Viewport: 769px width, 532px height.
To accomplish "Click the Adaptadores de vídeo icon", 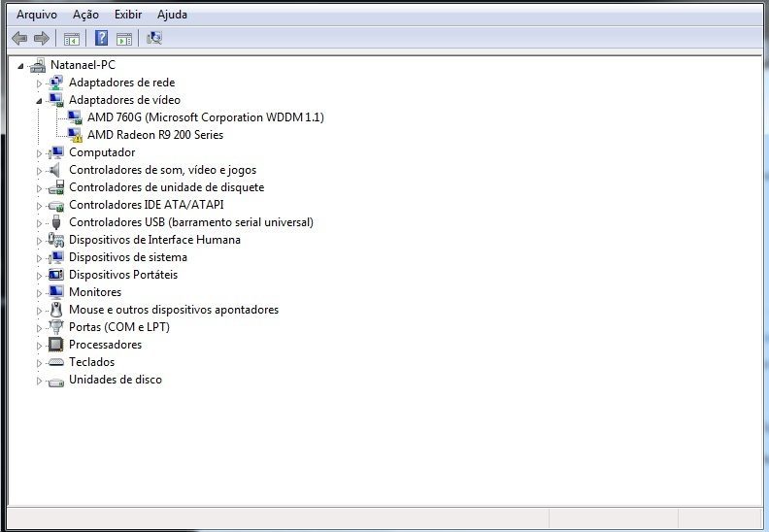I will 56,100.
